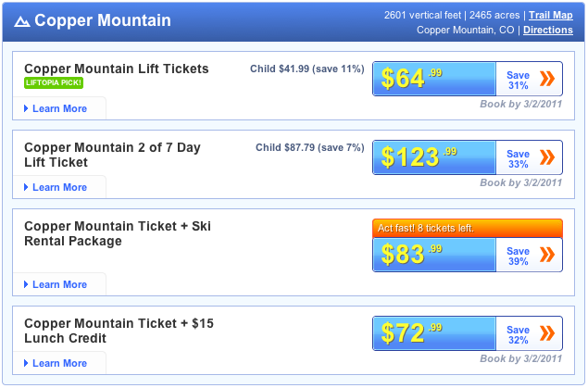Screen dimensions: 588x388
Task: Select the $123.99 price button
Action: point(434,157)
